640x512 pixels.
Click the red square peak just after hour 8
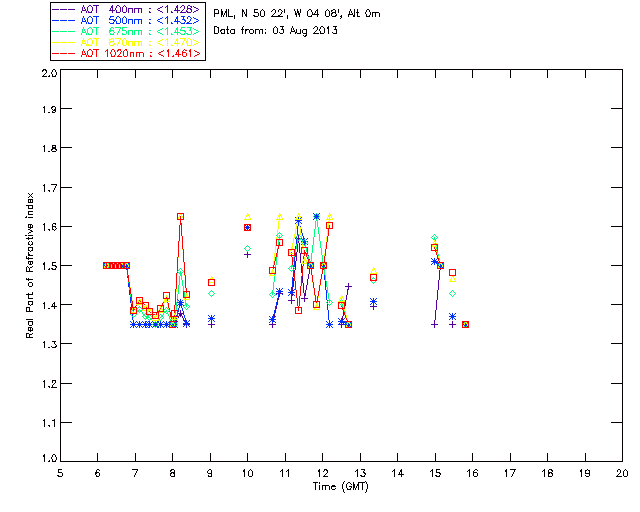pos(180,216)
